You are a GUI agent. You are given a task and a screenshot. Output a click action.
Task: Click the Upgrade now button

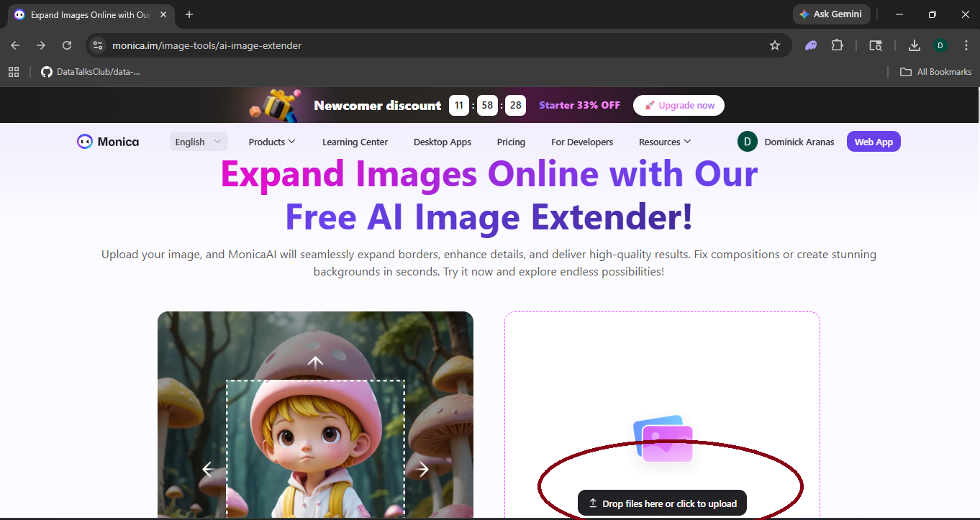(x=679, y=105)
